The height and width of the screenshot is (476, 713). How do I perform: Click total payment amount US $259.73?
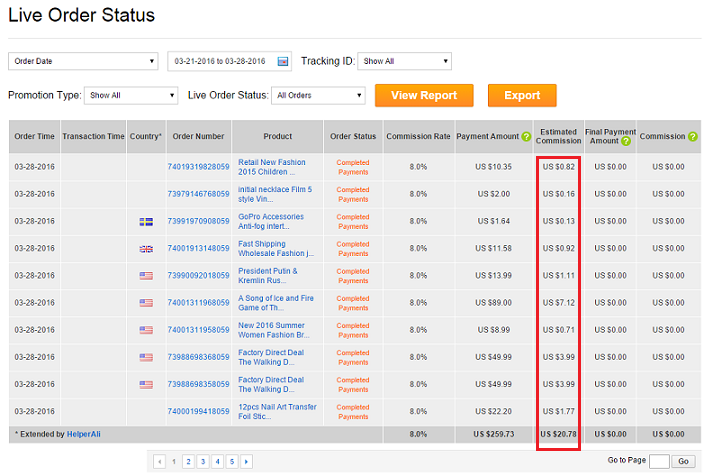(x=493, y=434)
